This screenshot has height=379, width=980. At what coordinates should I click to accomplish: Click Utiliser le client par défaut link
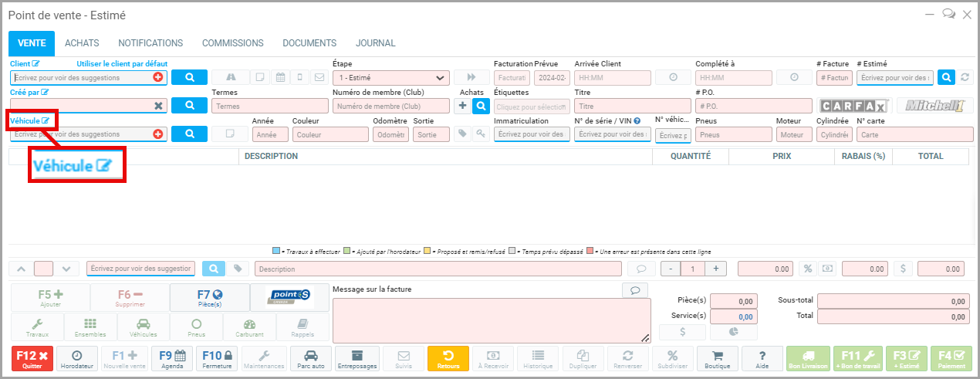coord(122,63)
